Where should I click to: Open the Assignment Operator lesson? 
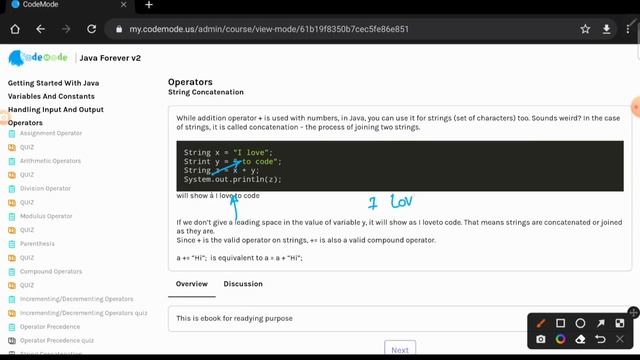point(51,133)
